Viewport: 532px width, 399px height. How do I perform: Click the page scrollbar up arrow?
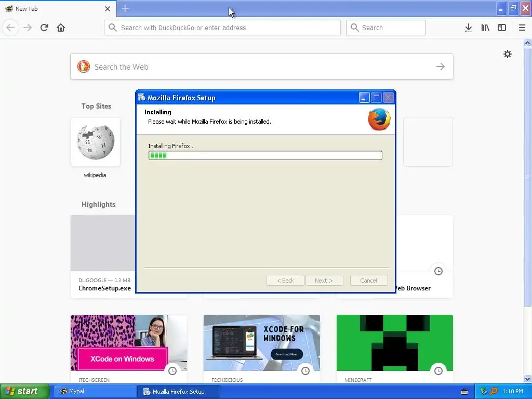pos(527,43)
